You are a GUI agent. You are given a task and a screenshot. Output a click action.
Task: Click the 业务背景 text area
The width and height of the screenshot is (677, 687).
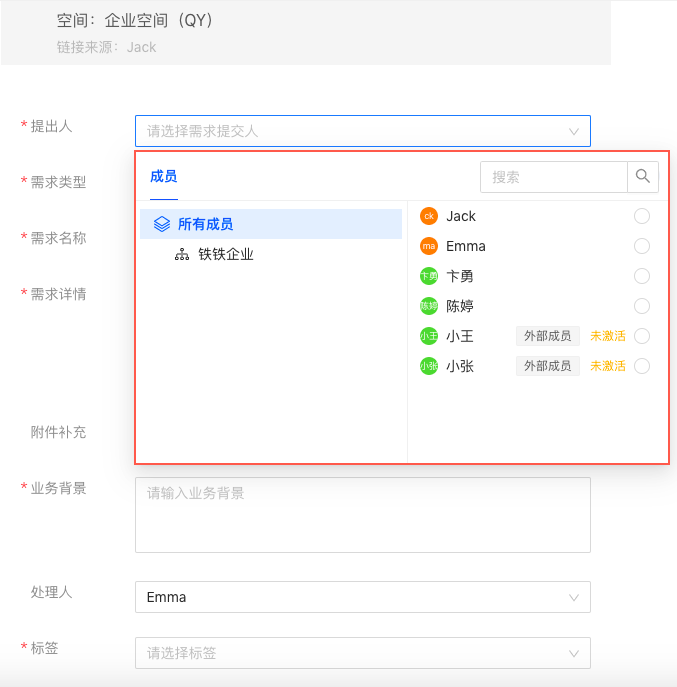point(362,514)
